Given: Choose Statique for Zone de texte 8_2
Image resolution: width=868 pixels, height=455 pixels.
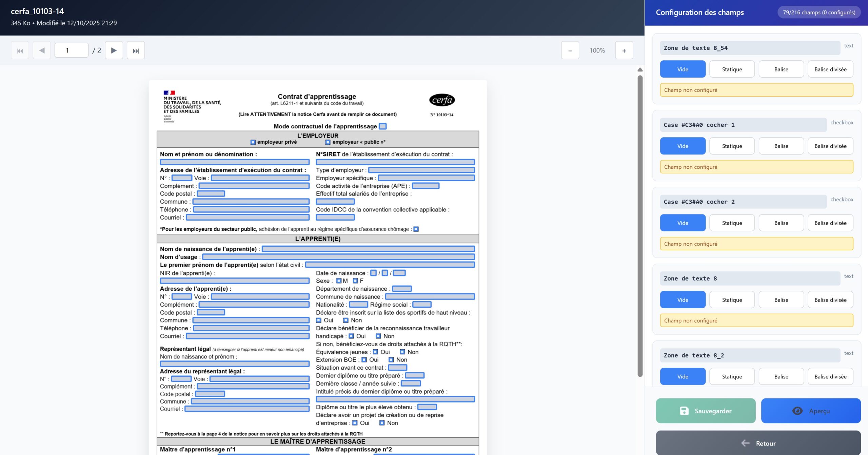Looking at the screenshot, I should (x=732, y=377).
